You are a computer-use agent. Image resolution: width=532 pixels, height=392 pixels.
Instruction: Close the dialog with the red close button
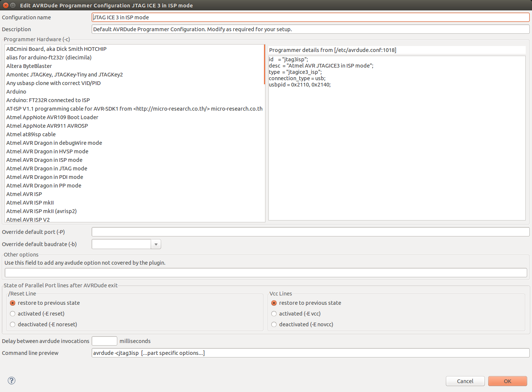6,5
